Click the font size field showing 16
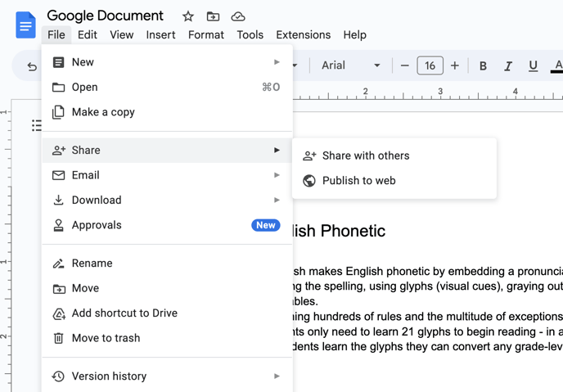 click(x=430, y=65)
